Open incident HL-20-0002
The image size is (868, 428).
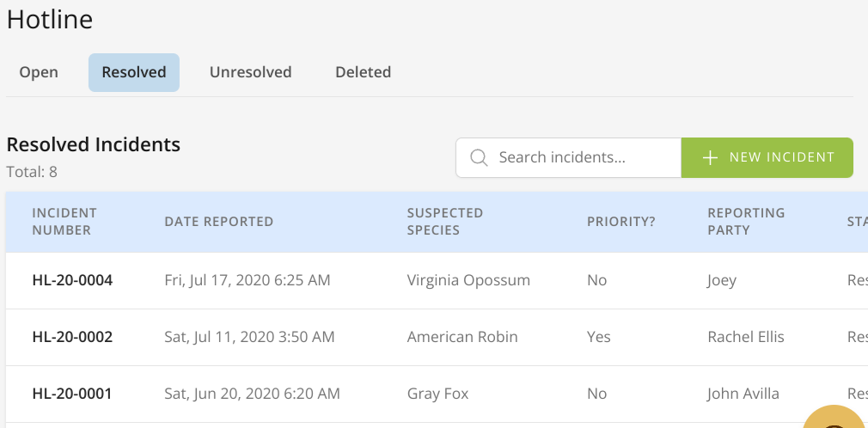point(72,337)
